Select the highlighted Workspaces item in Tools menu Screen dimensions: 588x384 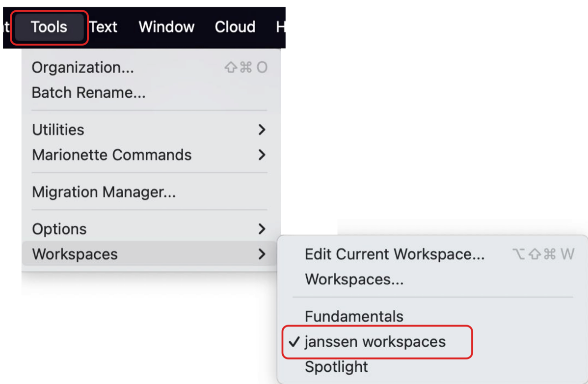[75, 254]
